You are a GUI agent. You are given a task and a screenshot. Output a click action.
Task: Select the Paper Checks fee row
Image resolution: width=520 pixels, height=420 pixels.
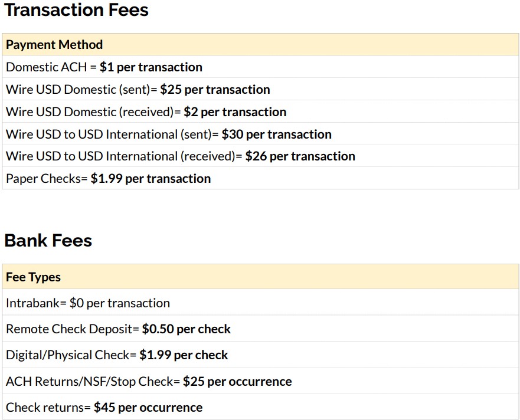[108, 178]
